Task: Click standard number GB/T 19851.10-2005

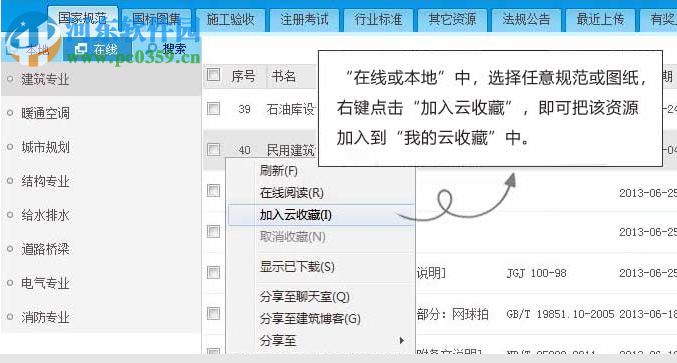Action: 560,314
